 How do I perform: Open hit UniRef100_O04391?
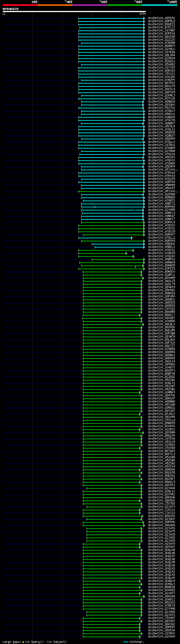coord(161,77)
